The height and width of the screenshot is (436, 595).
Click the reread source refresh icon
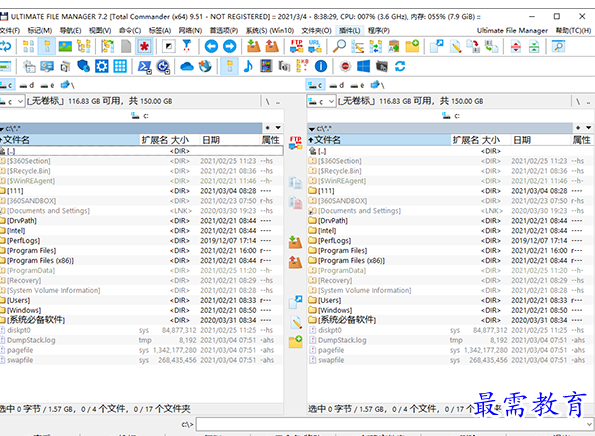pos(5,46)
